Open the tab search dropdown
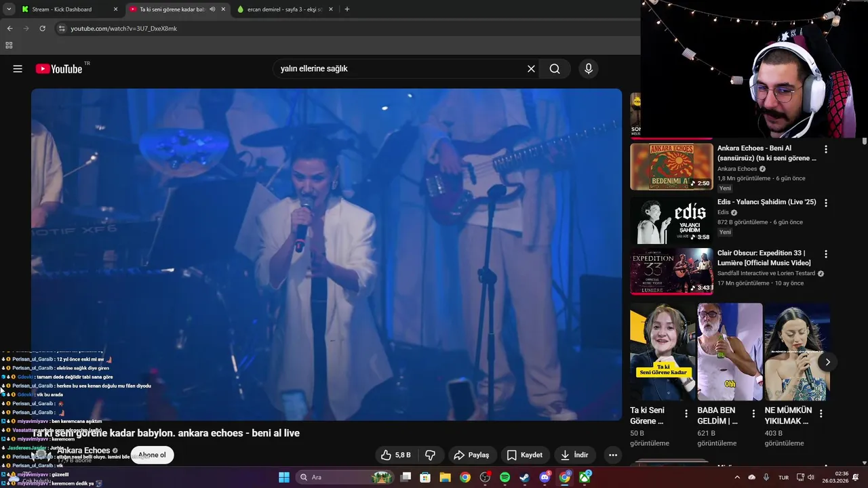This screenshot has height=488, width=868. (9, 9)
